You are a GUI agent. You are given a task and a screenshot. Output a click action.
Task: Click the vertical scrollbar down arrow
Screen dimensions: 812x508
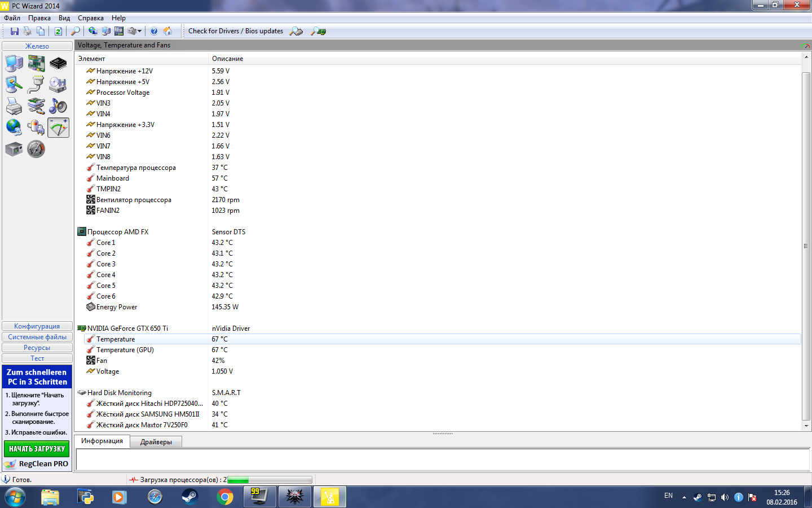[x=806, y=426]
